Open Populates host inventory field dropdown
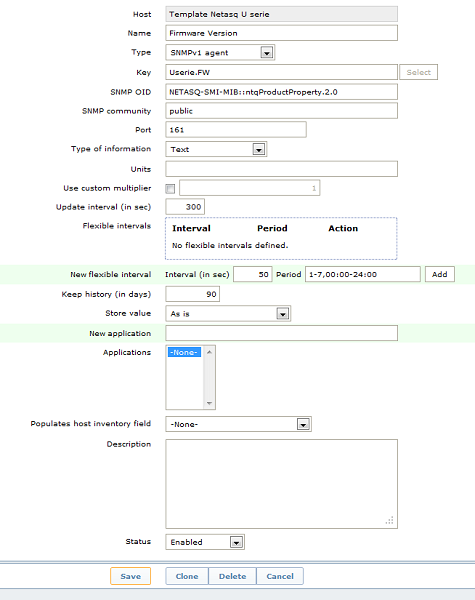The image size is (475, 600). (x=238, y=424)
